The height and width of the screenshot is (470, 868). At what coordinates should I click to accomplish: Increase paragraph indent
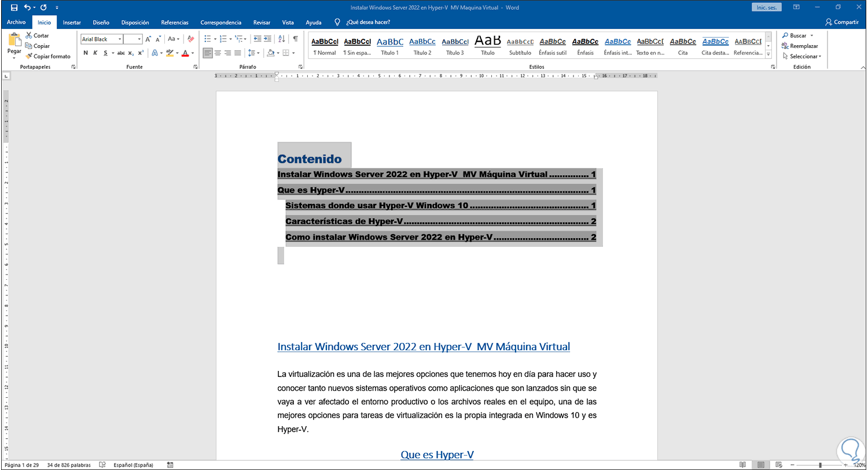pos(267,39)
